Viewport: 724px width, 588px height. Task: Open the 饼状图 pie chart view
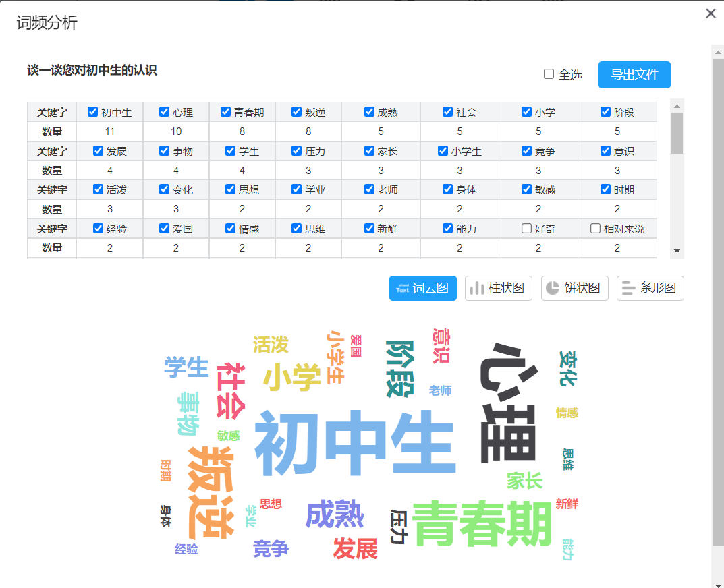click(574, 288)
